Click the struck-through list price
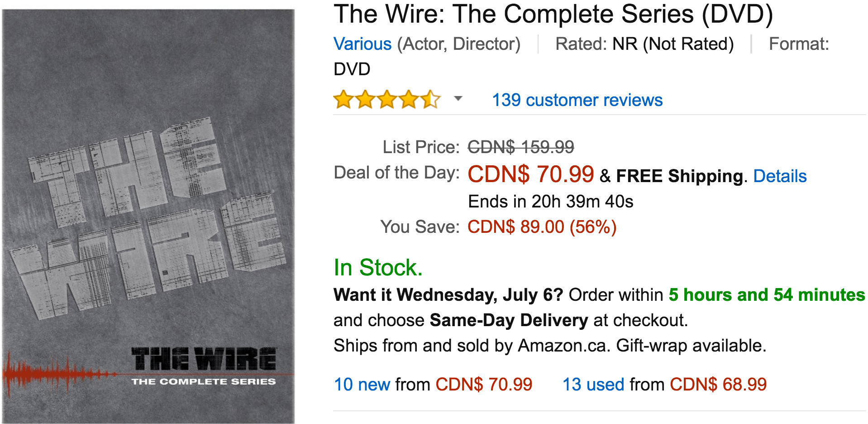 (x=521, y=147)
